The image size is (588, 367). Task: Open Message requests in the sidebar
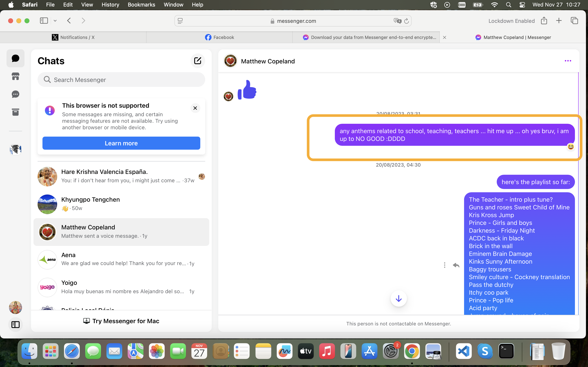tap(16, 94)
